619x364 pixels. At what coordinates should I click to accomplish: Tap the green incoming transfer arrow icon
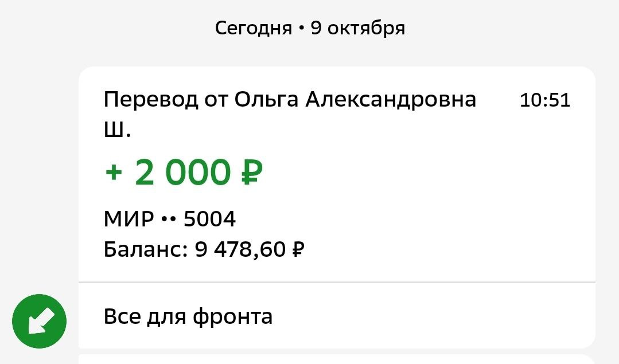pyautogui.click(x=40, y=321)
